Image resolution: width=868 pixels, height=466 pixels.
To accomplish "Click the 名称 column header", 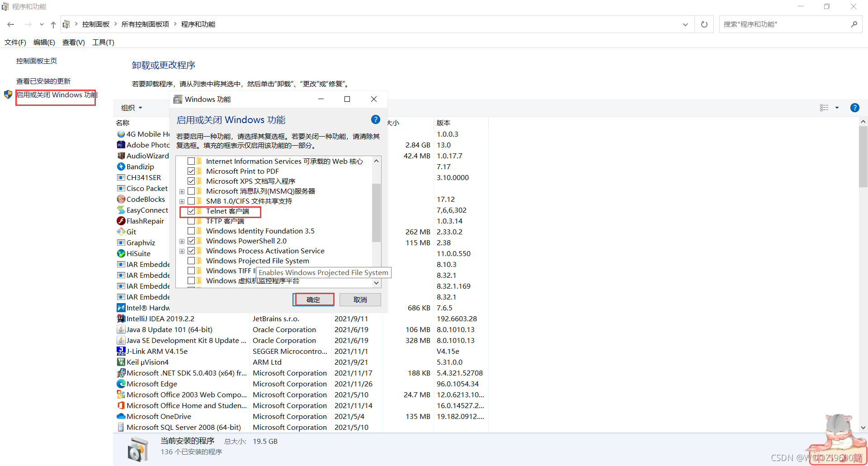I will point(123,123).
